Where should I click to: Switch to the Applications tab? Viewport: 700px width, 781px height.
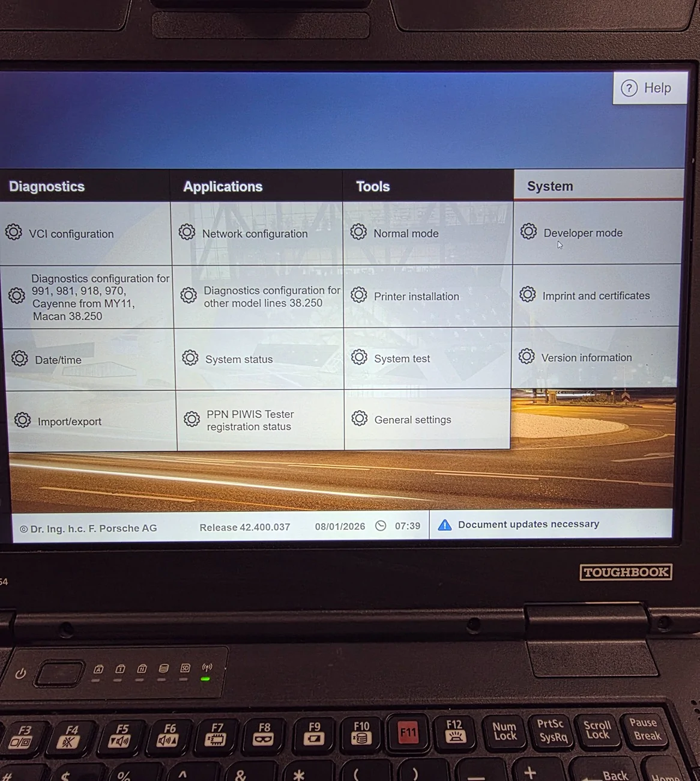coord(256,186)
